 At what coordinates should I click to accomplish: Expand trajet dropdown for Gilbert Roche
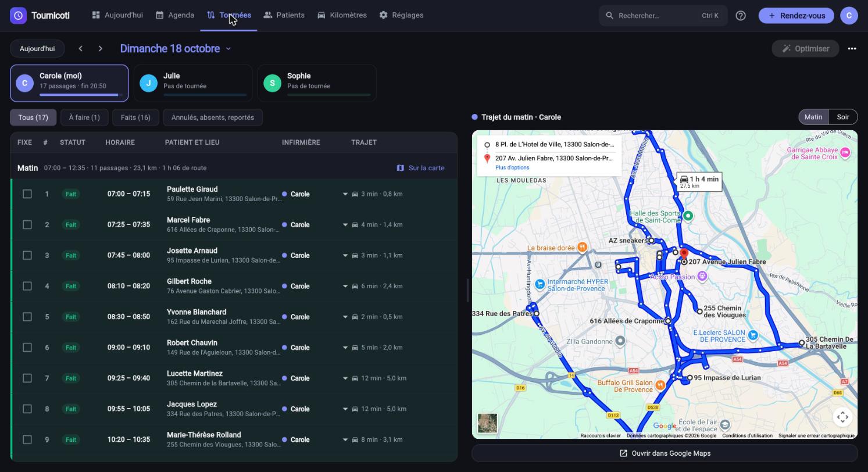tap(345, 287)
